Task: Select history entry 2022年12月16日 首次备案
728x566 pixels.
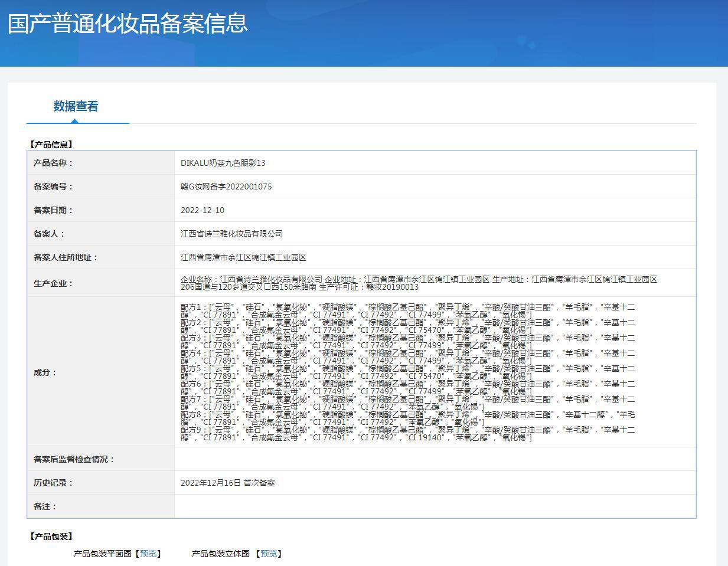Action: pos(228,483)
